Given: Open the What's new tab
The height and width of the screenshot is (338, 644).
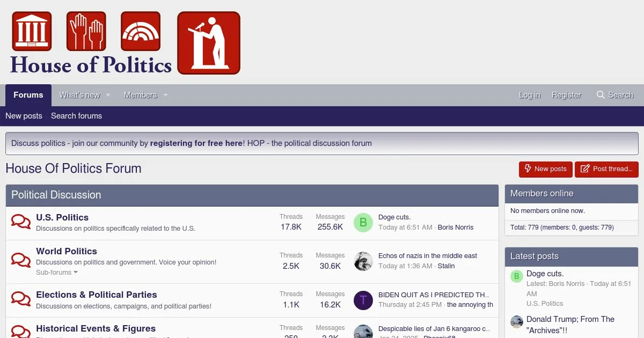Looking at the screenshot, I should click(79, 95).
